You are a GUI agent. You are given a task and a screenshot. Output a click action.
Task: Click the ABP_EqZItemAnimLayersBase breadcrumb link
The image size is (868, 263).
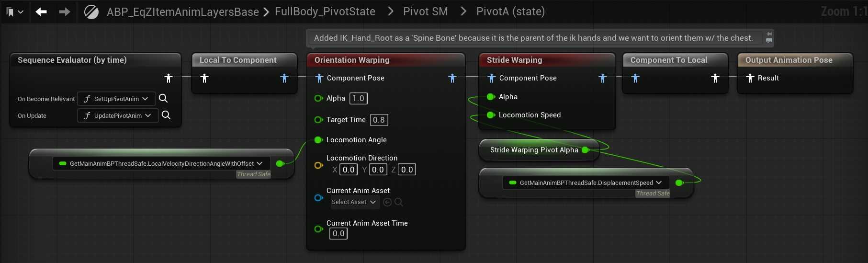(x=182, y=12)
